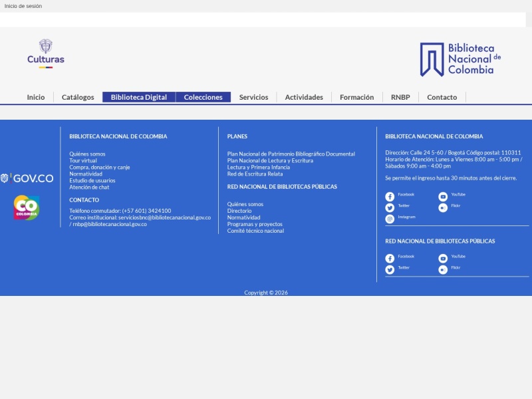Click the Culturas ministry logo

(x=46, y=54)
